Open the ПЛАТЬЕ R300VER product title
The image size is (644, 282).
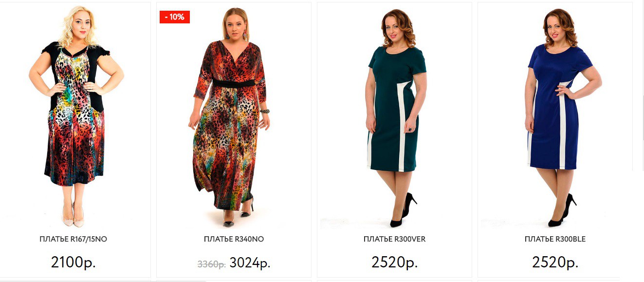(395, 239)
